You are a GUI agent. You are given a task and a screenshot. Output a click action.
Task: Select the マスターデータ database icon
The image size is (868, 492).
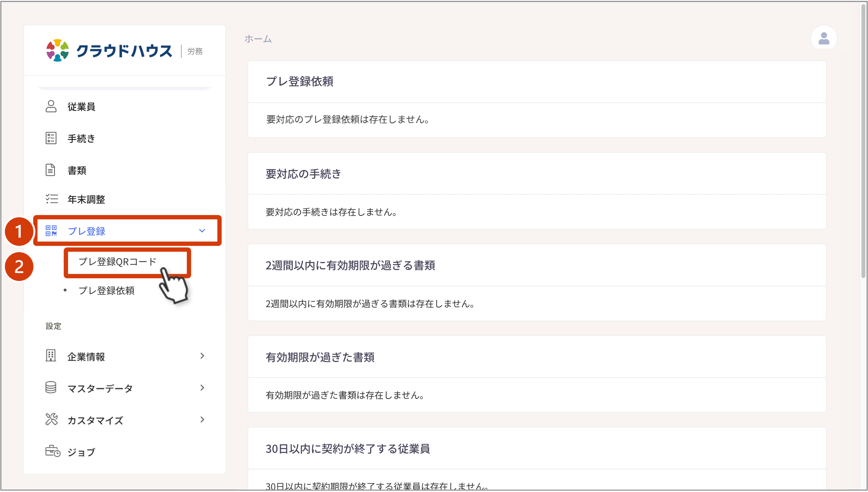[51, 388]
